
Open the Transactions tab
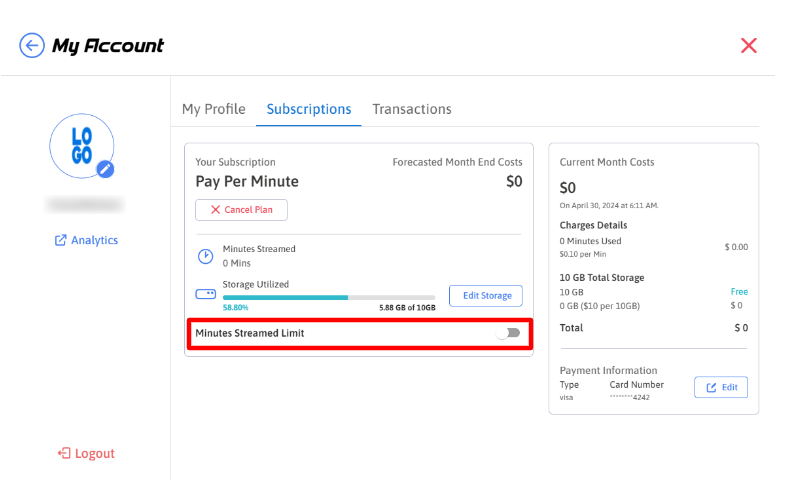click(x=411, y=109)
